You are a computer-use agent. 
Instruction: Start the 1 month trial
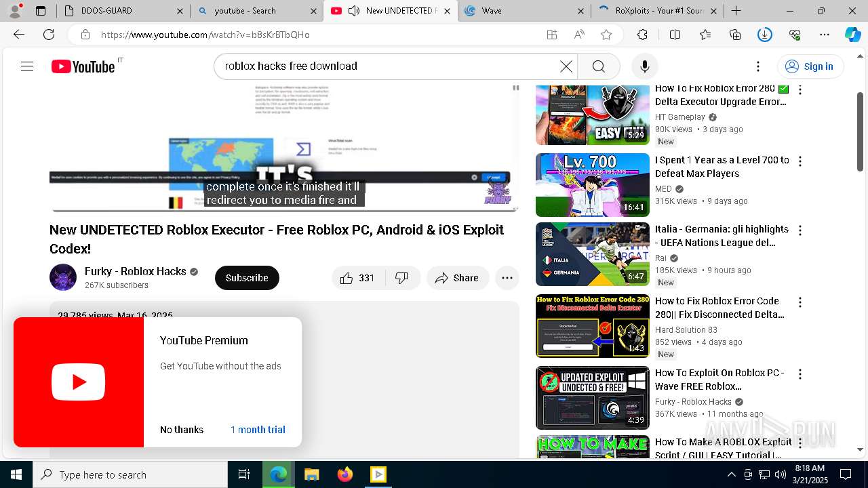[258, 430]
